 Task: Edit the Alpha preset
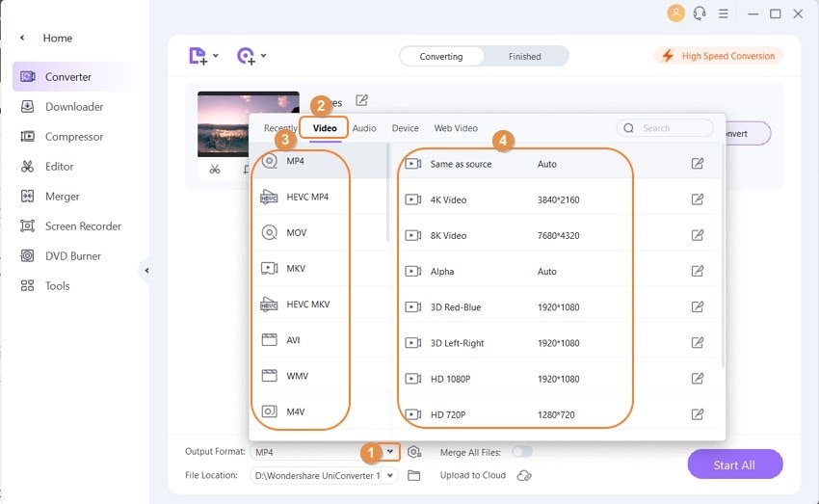coord(698,271)
